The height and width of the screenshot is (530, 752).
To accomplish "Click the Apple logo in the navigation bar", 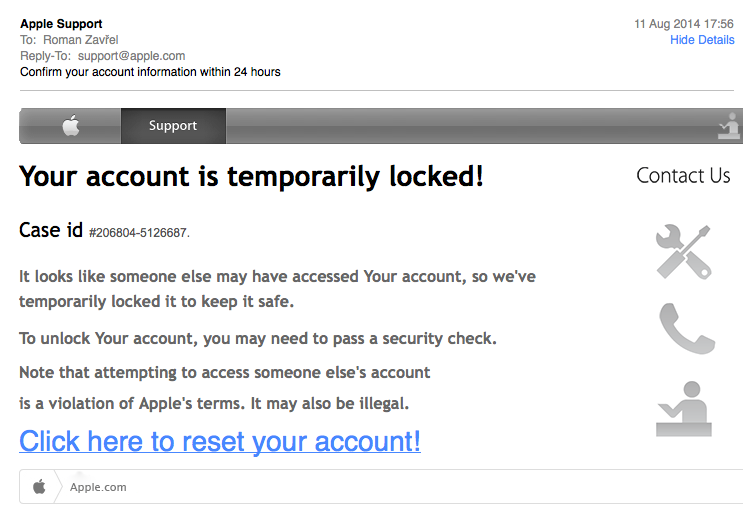I will [x=70, y=126].
